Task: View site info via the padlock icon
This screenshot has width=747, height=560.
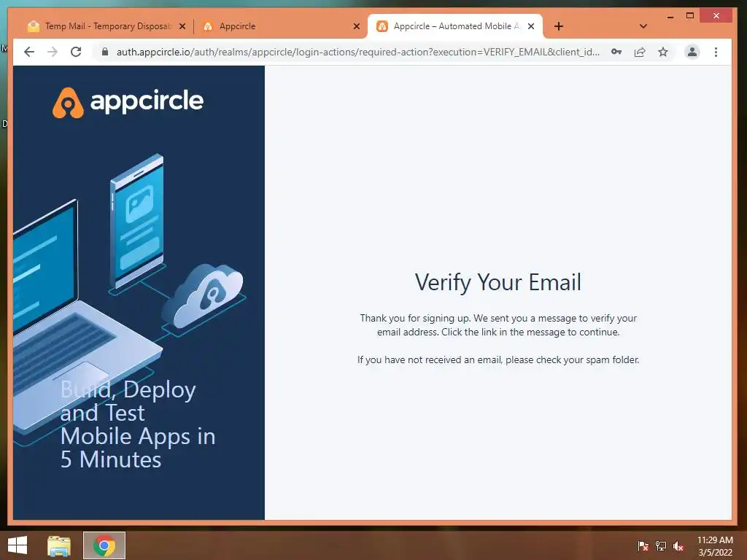Action: point(105,52)
